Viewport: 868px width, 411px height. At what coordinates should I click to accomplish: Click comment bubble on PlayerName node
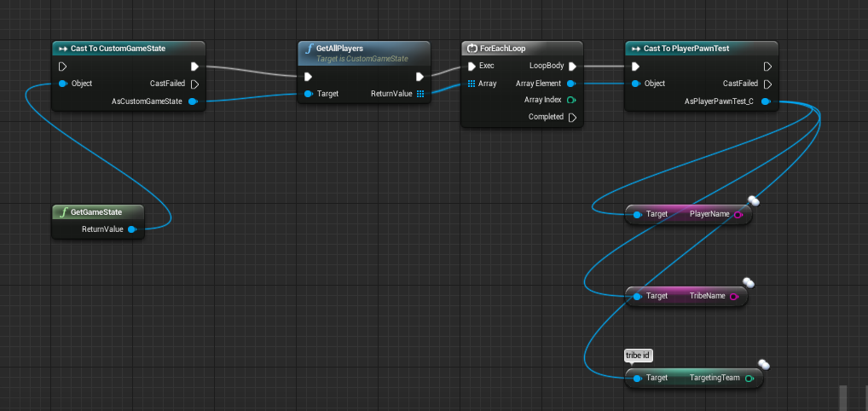tap(754, 200)
